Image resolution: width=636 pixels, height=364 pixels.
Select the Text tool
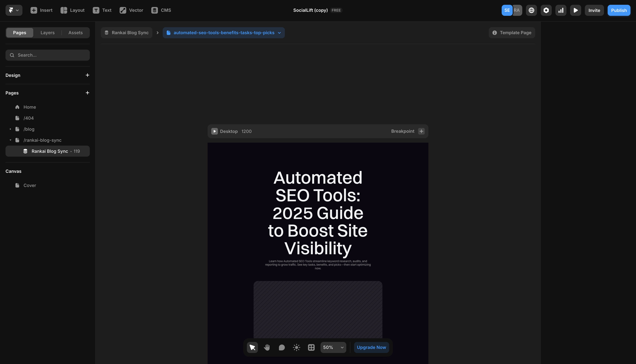(102, 10)
